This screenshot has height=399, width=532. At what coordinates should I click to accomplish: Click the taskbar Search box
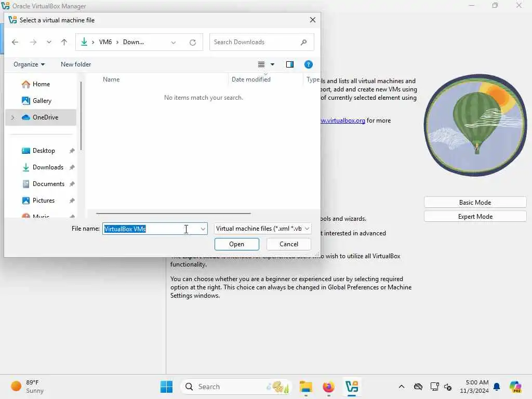point(236,387)
